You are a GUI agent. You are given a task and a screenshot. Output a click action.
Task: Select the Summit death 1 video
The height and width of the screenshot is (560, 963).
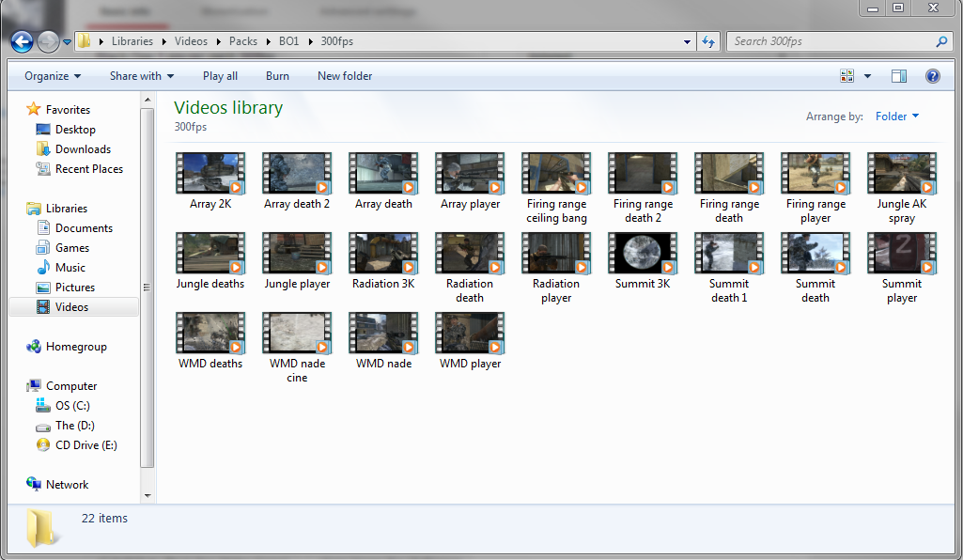point(729,269)
